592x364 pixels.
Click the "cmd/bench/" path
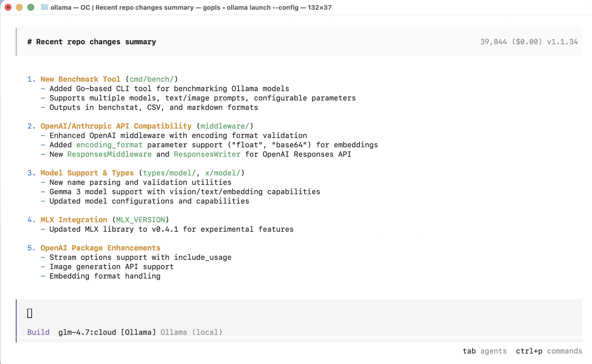(151, 79)
